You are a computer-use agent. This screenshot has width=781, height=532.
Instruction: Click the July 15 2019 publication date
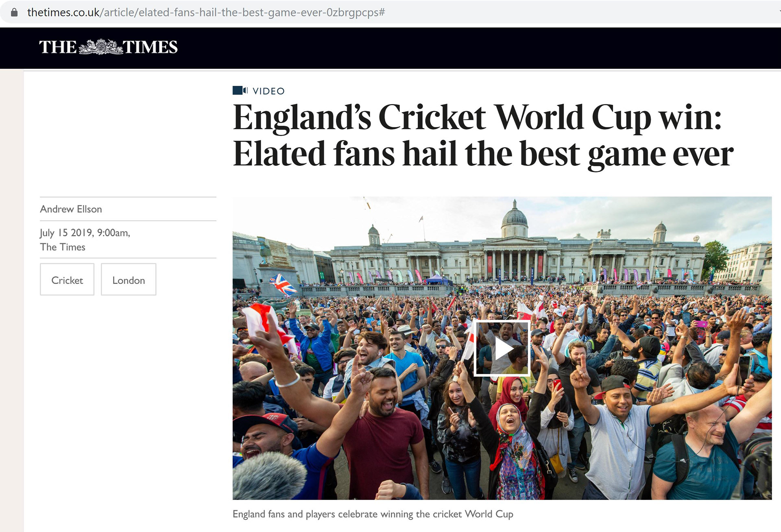point(85,233)
